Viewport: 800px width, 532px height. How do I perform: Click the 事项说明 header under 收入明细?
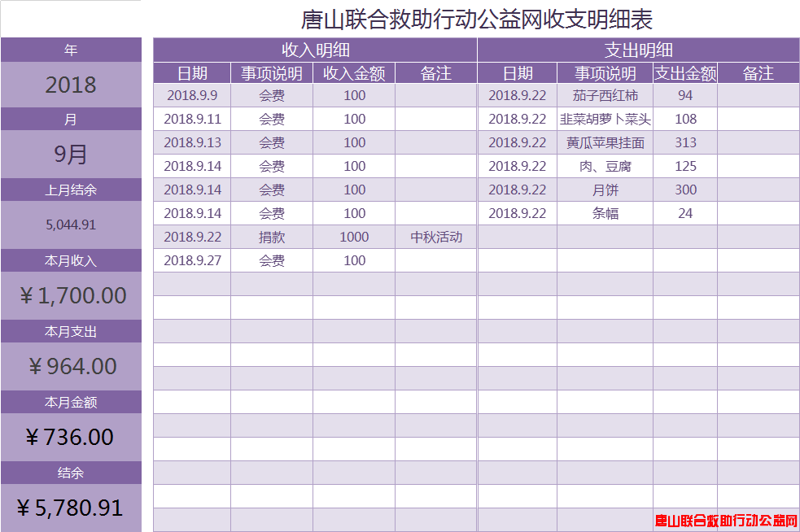pyautogui.click(x=272, y=73)
